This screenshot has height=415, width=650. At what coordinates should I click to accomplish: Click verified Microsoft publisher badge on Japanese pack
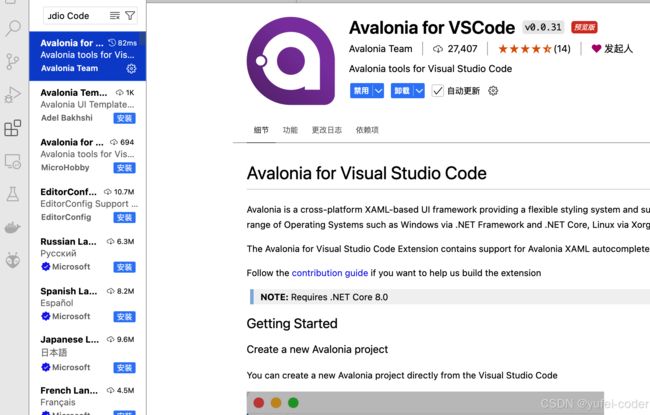46,367
